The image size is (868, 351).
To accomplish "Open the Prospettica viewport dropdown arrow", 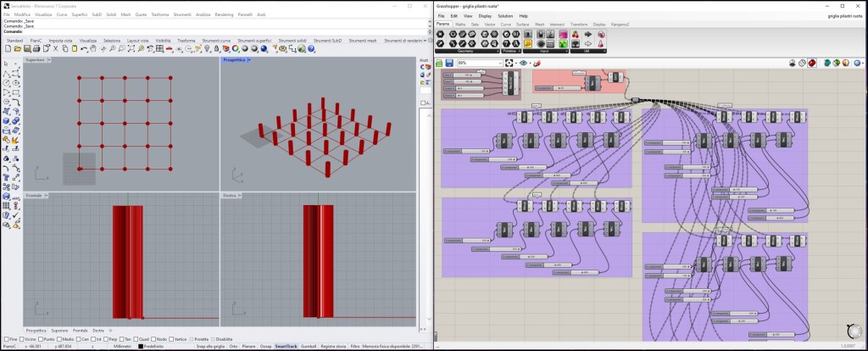I will coord(248,60).
